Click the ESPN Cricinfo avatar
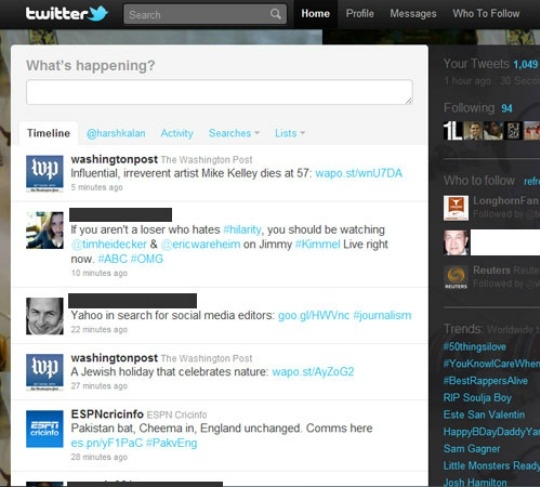Screen dimensions: 540x487 click(45, 429)
